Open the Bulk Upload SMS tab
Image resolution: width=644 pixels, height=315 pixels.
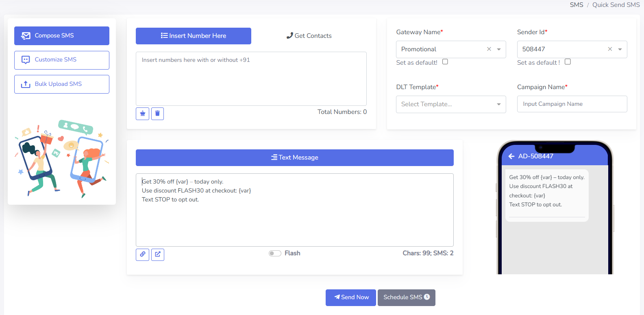[x=62, y=84]
